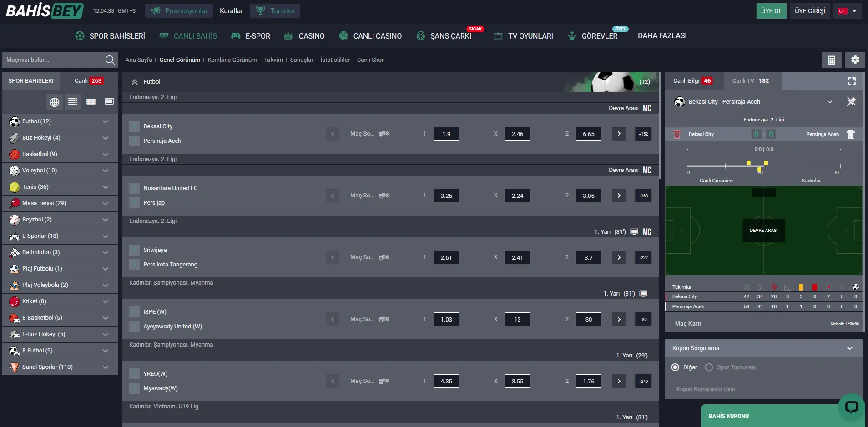This screenshot has width=868, height=427.
Task: Toggle favorite box next to Sriwijaya
Action: pos(134,250)
